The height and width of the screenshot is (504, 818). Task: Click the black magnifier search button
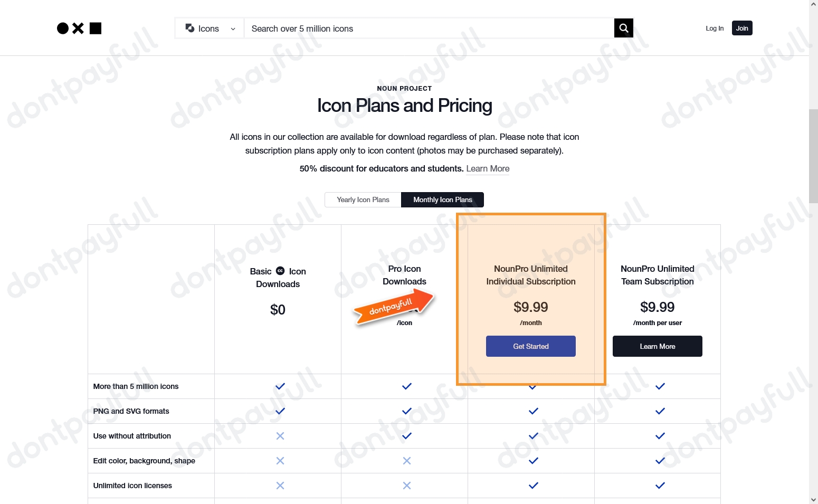(x=623, y=28)
